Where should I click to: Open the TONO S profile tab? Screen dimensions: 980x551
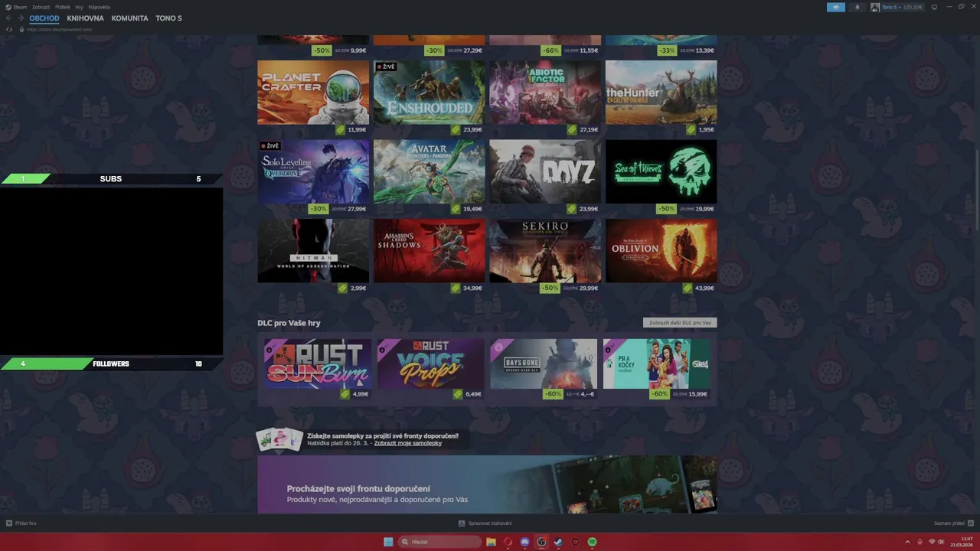[x=168, y=18]
